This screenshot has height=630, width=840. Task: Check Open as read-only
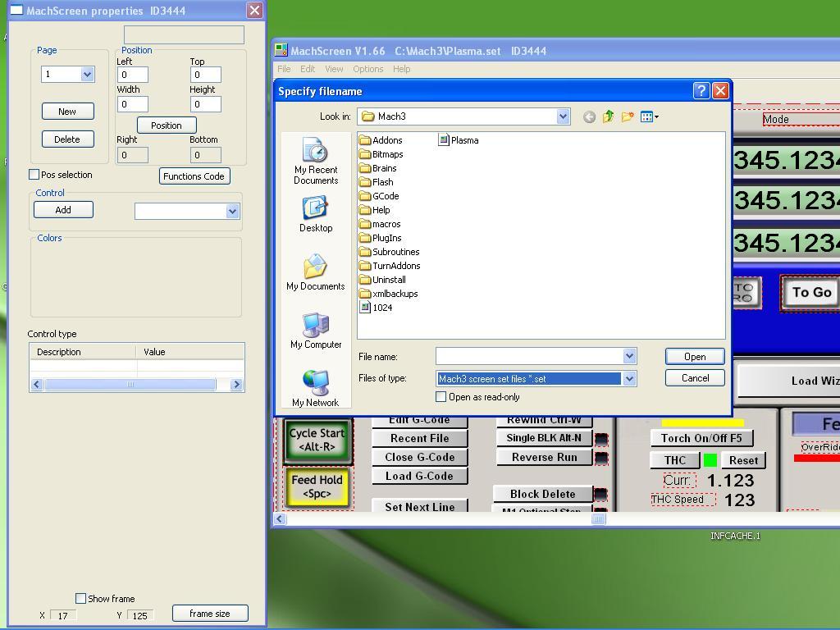(x=441, y=397)
